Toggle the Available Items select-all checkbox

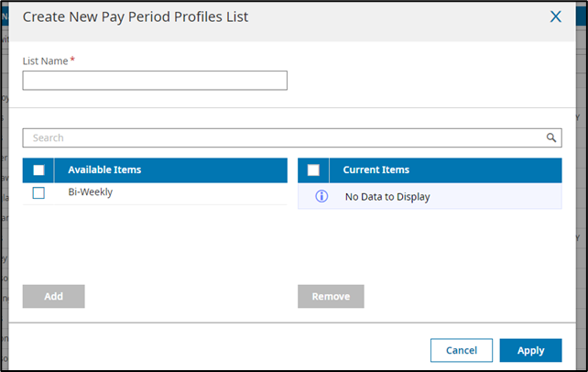(x=38, y=170)
